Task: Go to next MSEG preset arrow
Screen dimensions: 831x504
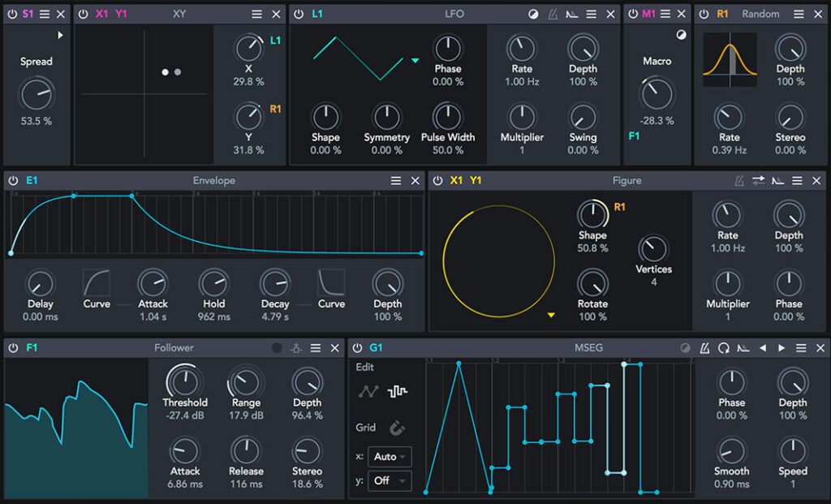Action: (781, 348)
